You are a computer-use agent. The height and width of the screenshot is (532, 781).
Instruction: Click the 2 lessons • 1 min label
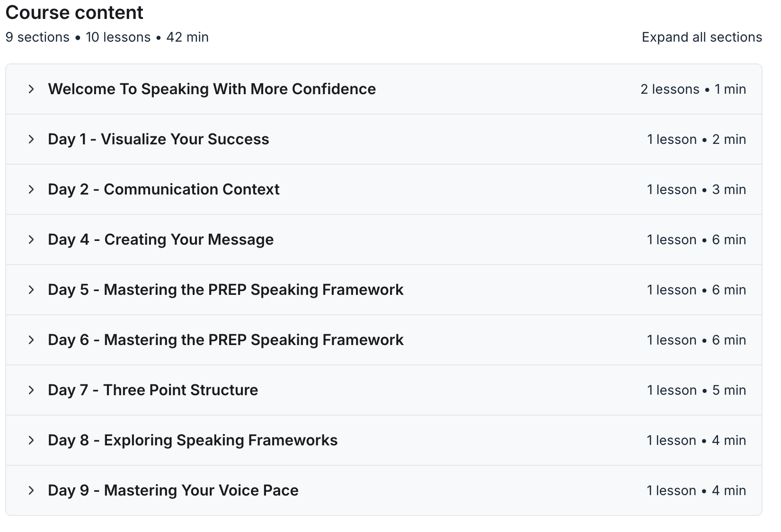coord(693,89)
